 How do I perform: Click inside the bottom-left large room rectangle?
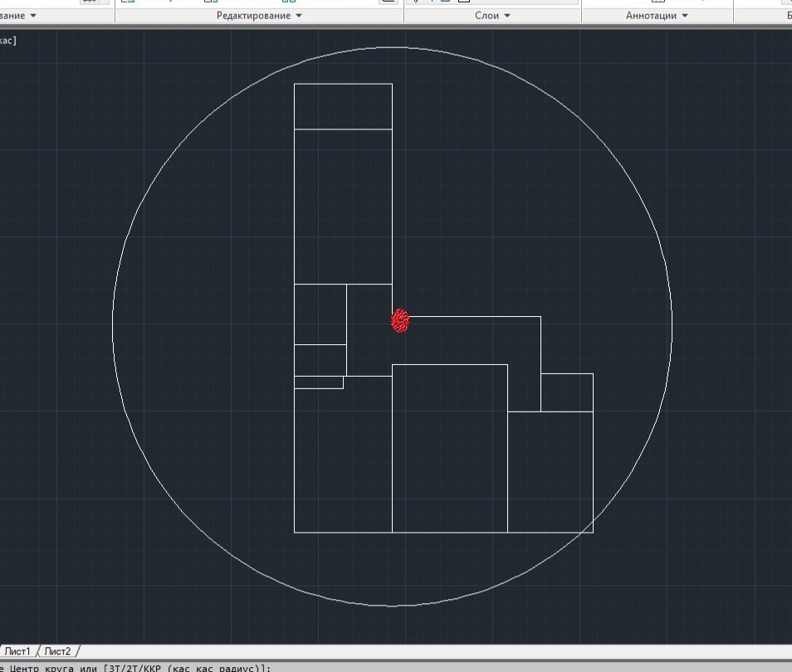coord(343,460)
